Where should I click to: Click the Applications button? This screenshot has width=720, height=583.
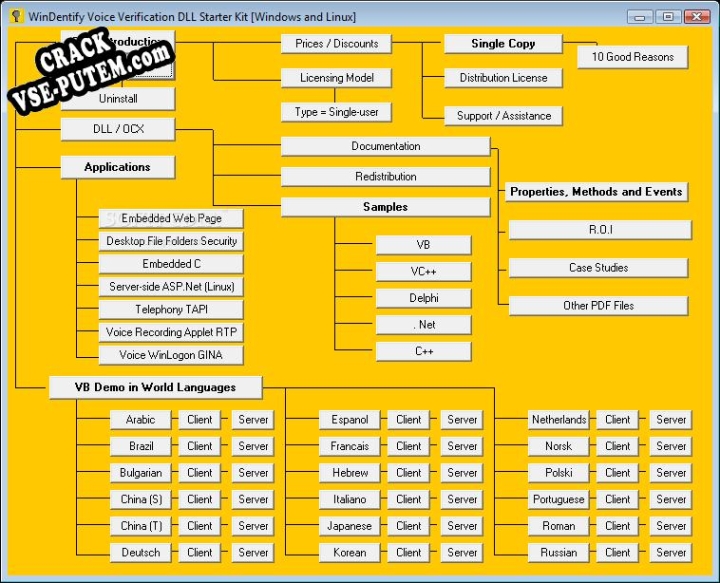coord(118,167)
